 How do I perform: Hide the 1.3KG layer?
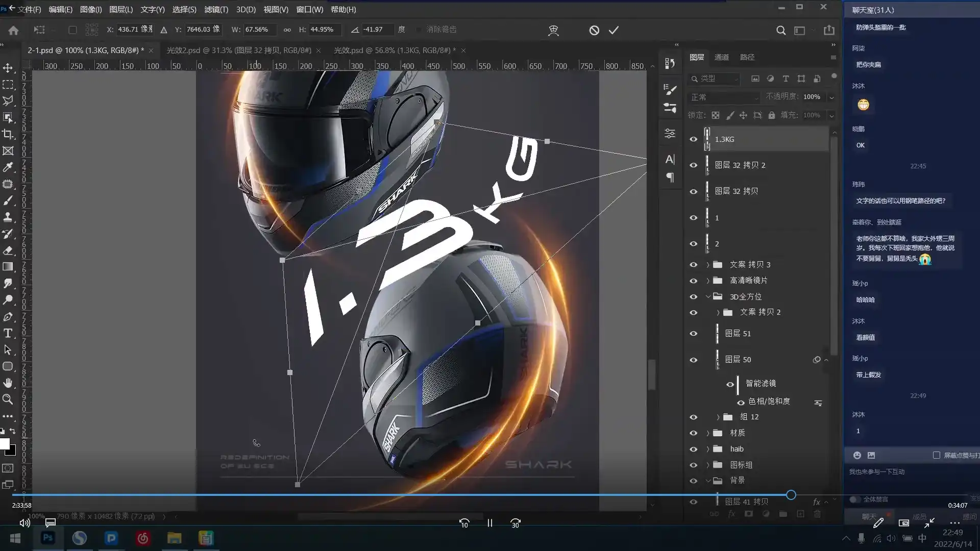[x=693, y=139]
